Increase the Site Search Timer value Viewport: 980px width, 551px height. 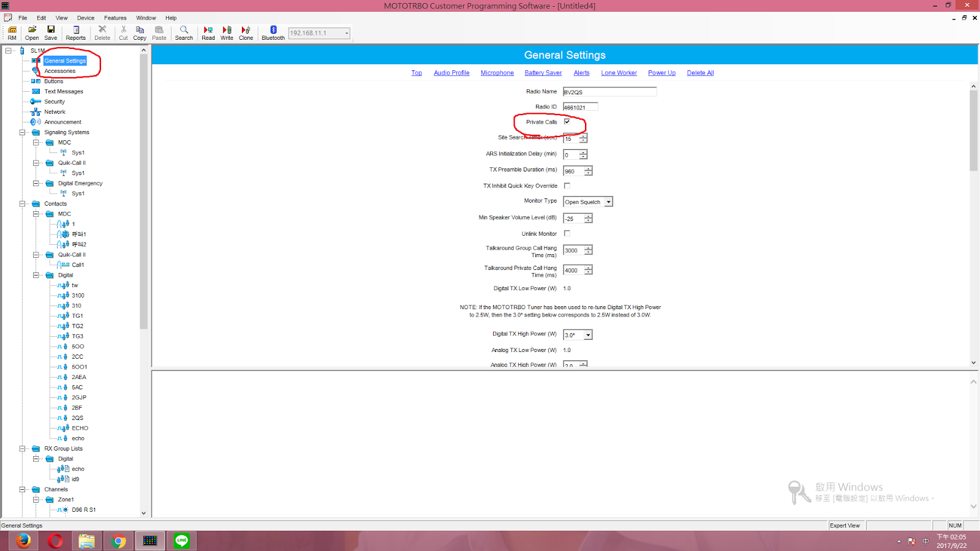(x=584, y=136)
